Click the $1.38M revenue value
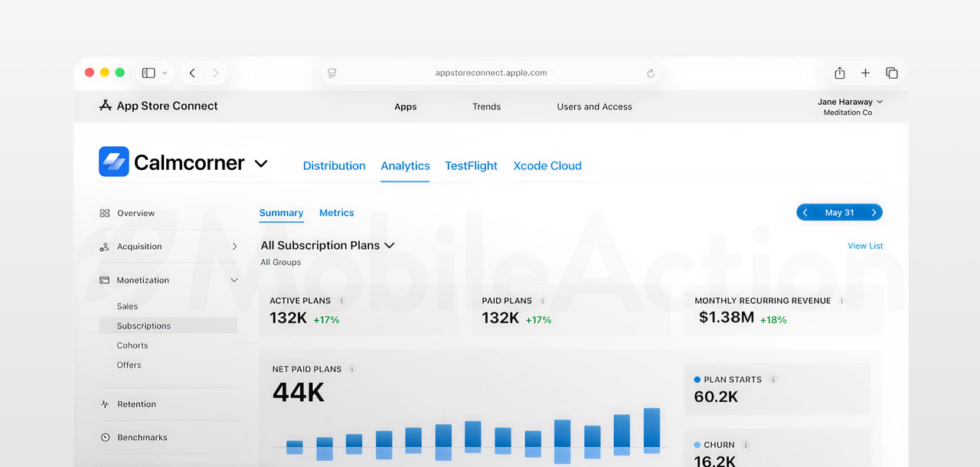The width and height of the screenshot is (980, 467). tap(727, 317)
